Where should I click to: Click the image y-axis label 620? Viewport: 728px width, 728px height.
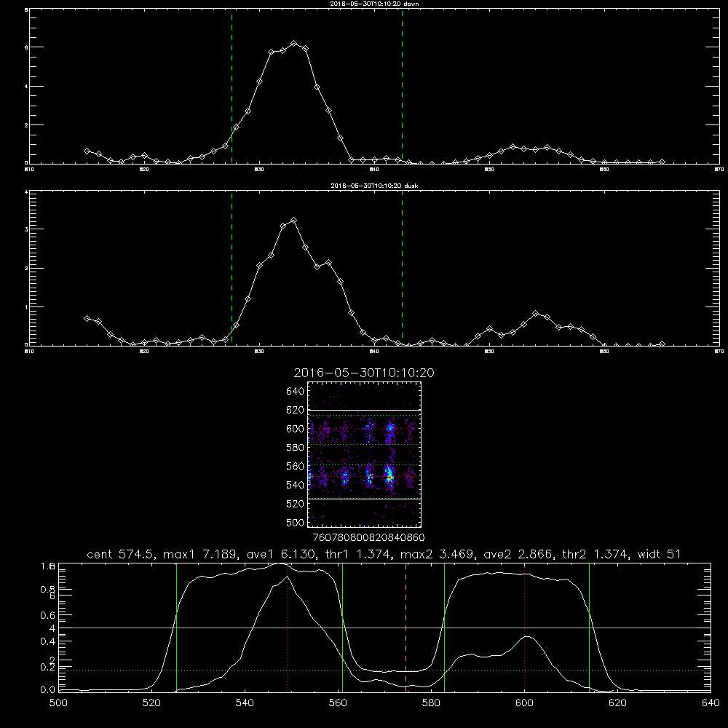tap(296, 410)
